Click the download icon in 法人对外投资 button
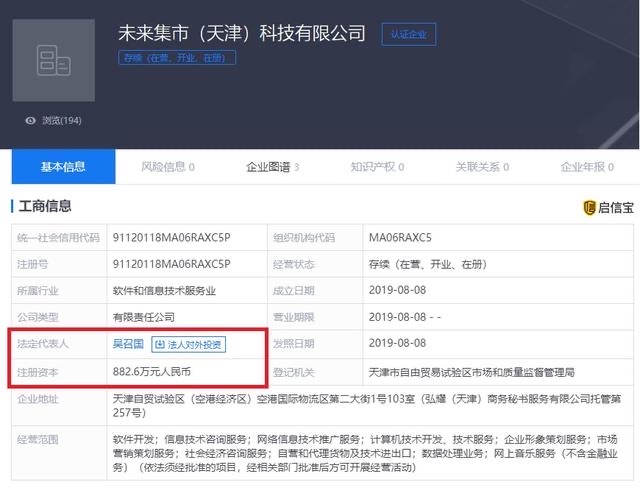The width and height of the screenshot is (640, 496). [161, 345]
